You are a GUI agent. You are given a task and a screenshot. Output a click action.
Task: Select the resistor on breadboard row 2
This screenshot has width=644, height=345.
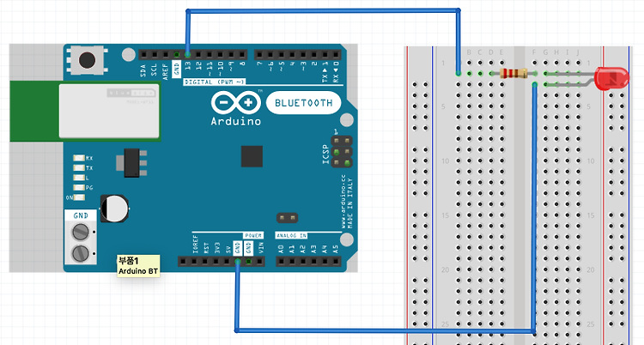513,74
